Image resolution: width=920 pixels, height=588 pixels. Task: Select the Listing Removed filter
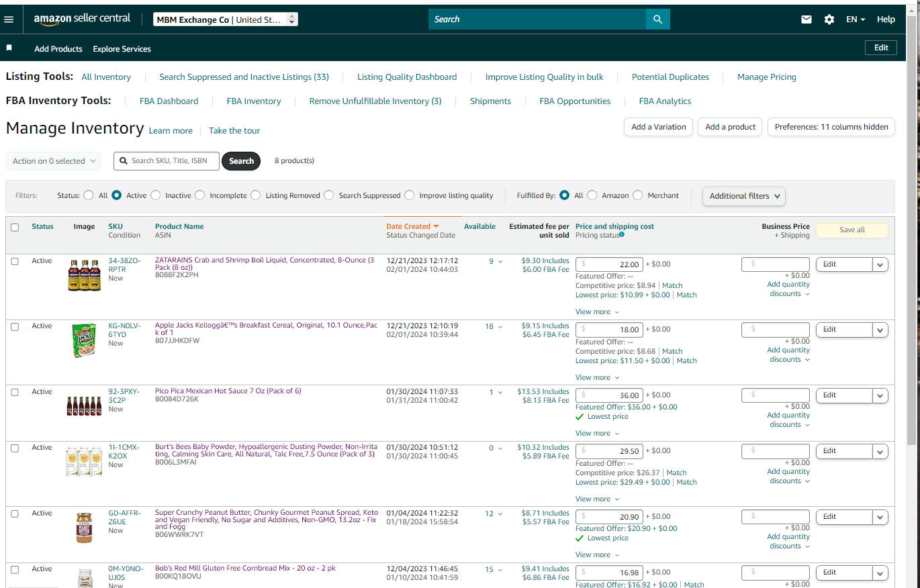[x=256, y=195]
